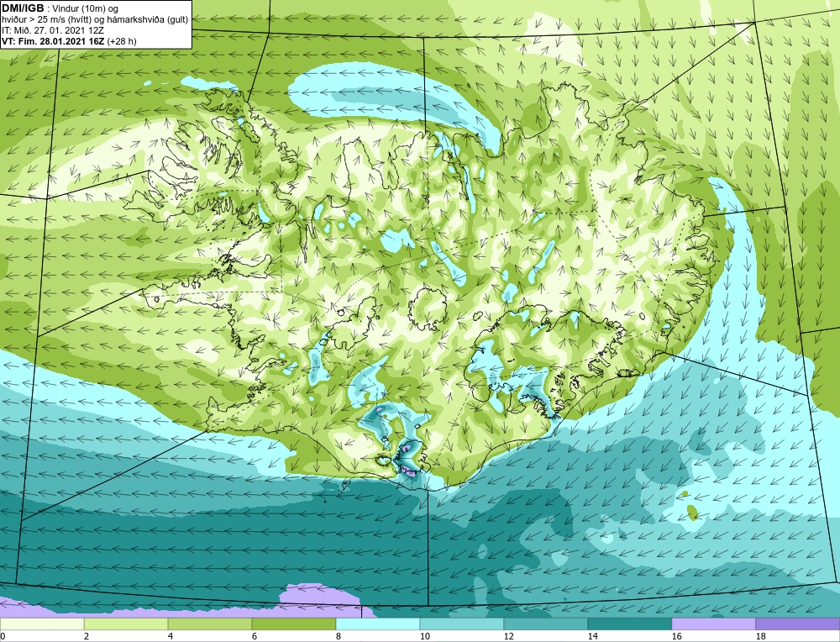This screenshot has width=840, height=642.
Task: Click the 16–18 m/s lavender legend swatch
Action: click(713, 624)
